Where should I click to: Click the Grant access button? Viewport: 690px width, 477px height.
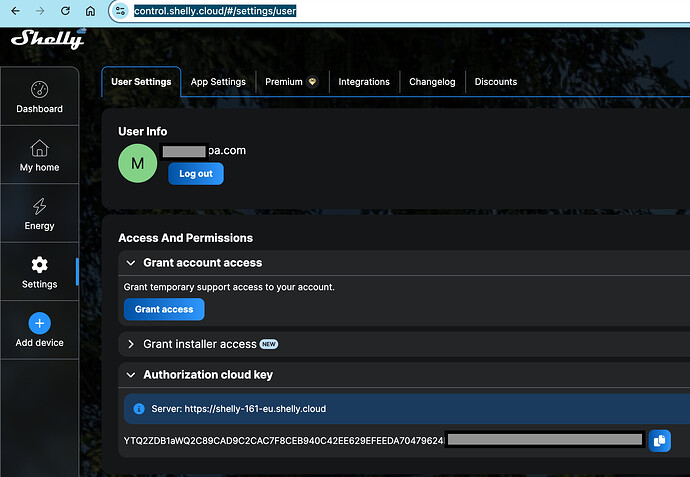[x=164, y=309]
